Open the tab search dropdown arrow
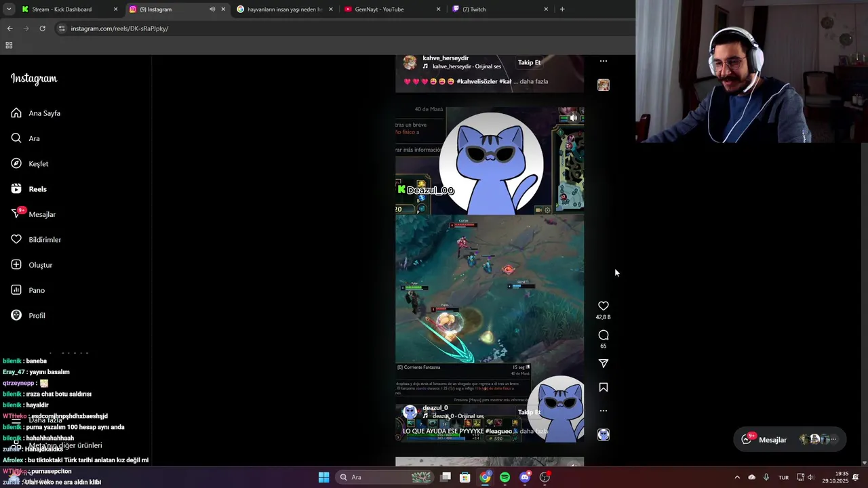Screen dimensions: 868x488 (9, 9)
